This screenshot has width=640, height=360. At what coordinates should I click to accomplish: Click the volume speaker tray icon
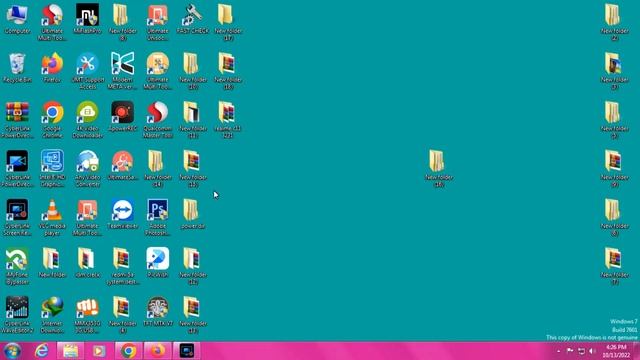pyautogui.click(x=593, y=351)
